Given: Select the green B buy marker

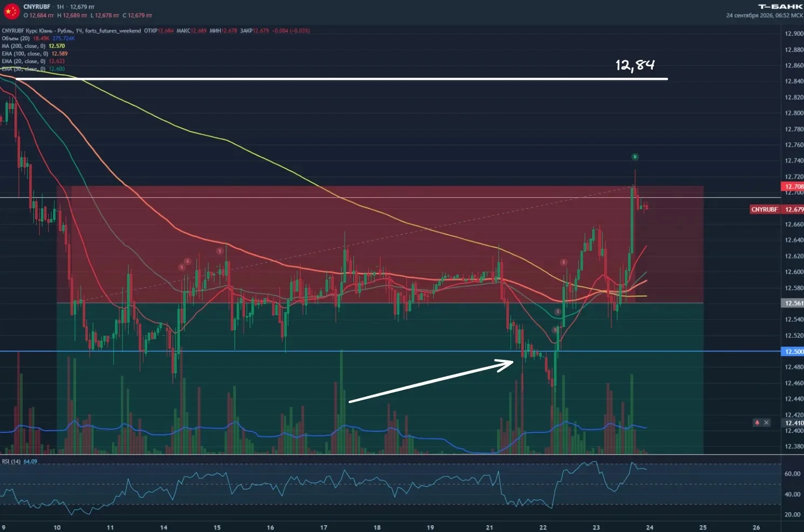Looking at the screenshot, I should pos(635,157).
